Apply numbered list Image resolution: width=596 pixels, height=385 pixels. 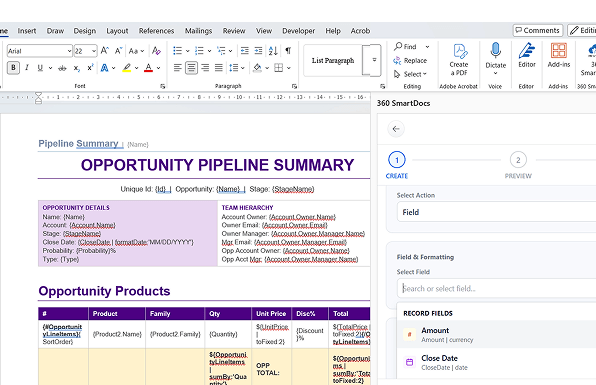pyautogui.click(x=199, y=51)
